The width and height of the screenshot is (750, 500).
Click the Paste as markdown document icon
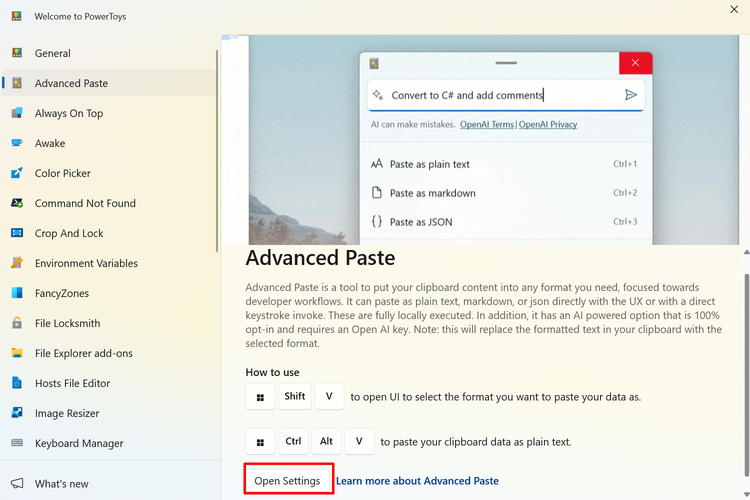pos(377,193)
